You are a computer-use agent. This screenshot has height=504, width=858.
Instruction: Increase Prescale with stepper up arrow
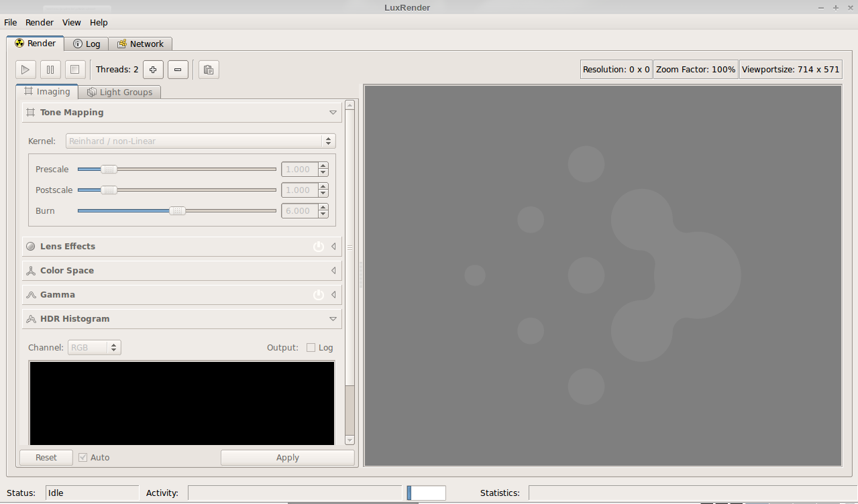[x=323, y=166]
